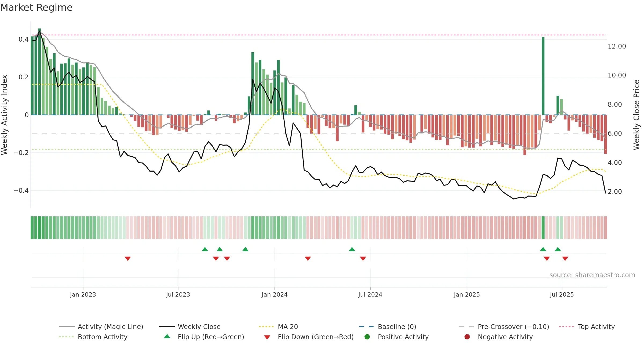Click the green triangle icon in the legend
The width and height of the screenshot is (644, 362).
[x=167, y=336]
